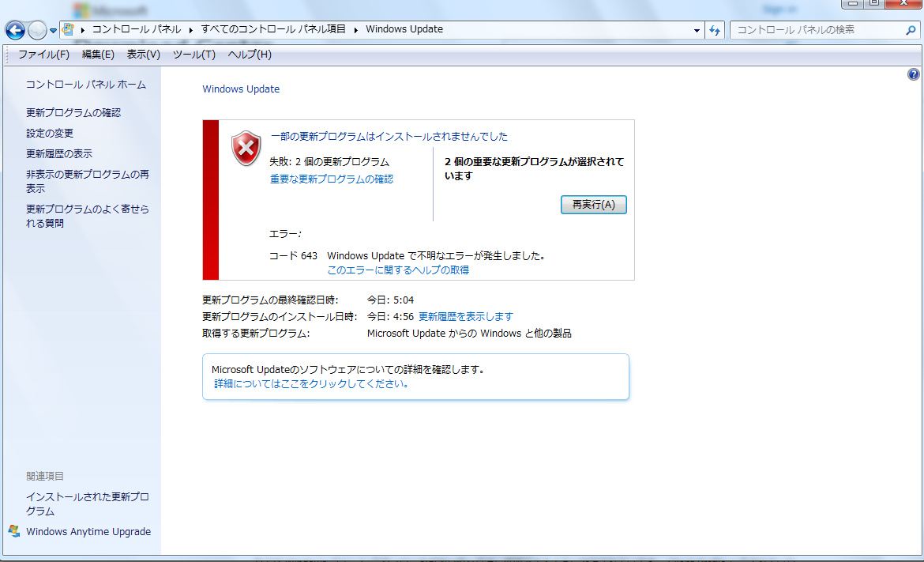
Task: Click the 一部の更新プログラムはインストールされませんでした heading
Action: [389, 136]
